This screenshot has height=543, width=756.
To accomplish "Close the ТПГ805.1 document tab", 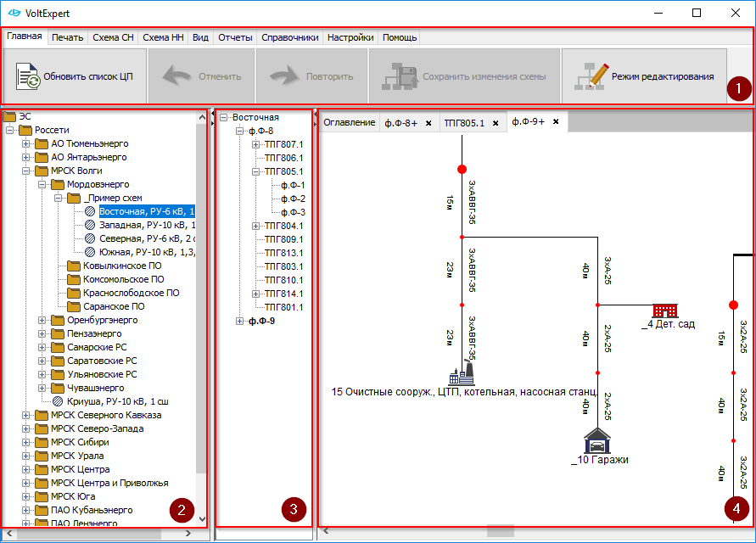I will point(496,124).
